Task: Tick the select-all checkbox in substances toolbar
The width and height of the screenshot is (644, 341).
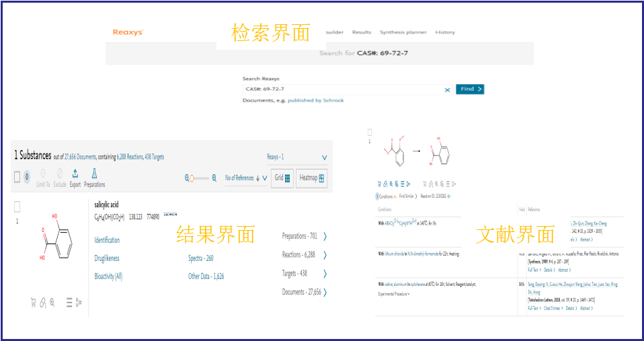Action: 17,177
